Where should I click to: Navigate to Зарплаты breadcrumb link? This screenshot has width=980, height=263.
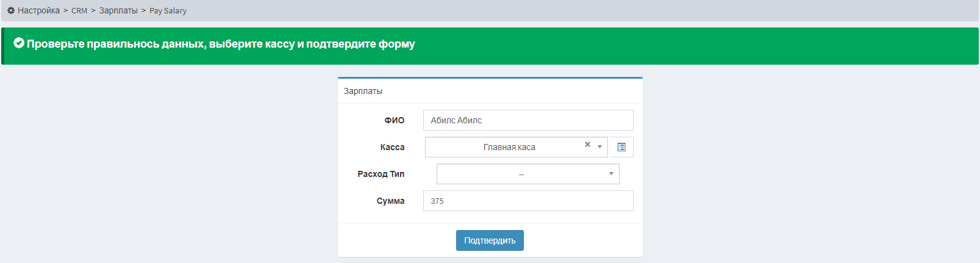click(x=118, y=10)
